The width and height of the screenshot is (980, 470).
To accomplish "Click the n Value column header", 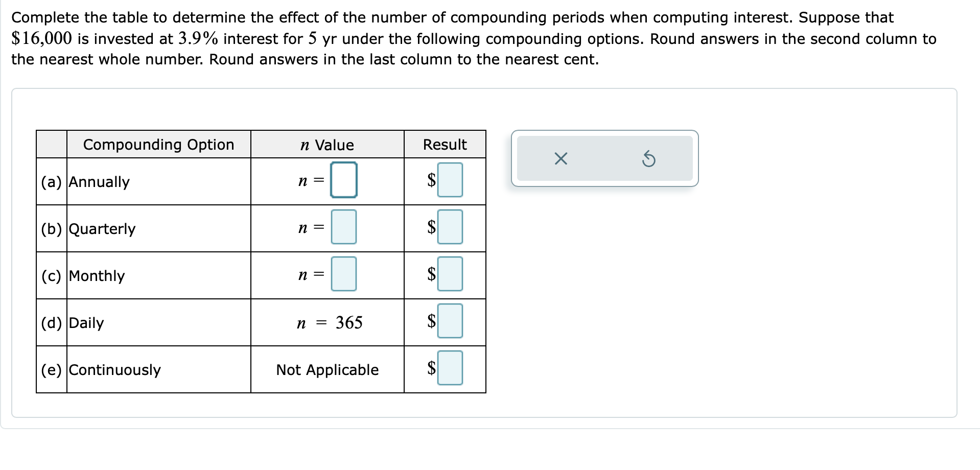I will pos(327,145).
